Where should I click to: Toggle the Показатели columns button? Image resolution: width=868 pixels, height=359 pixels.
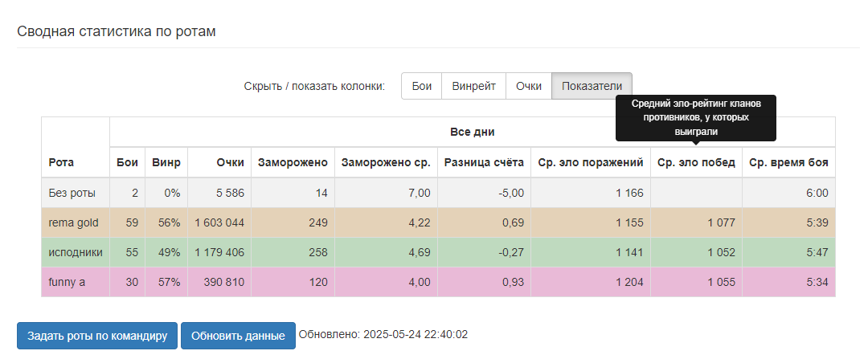pos(592,86)
